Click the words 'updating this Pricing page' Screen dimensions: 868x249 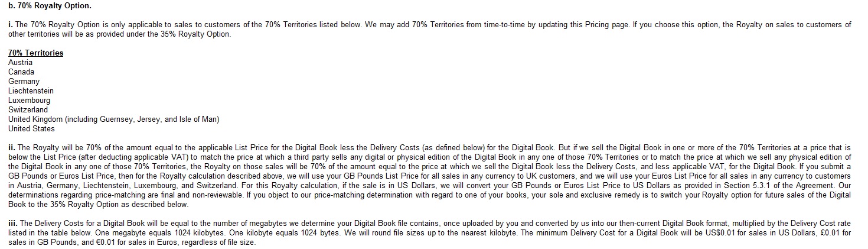pyautogui.click(x=582, y=25)
